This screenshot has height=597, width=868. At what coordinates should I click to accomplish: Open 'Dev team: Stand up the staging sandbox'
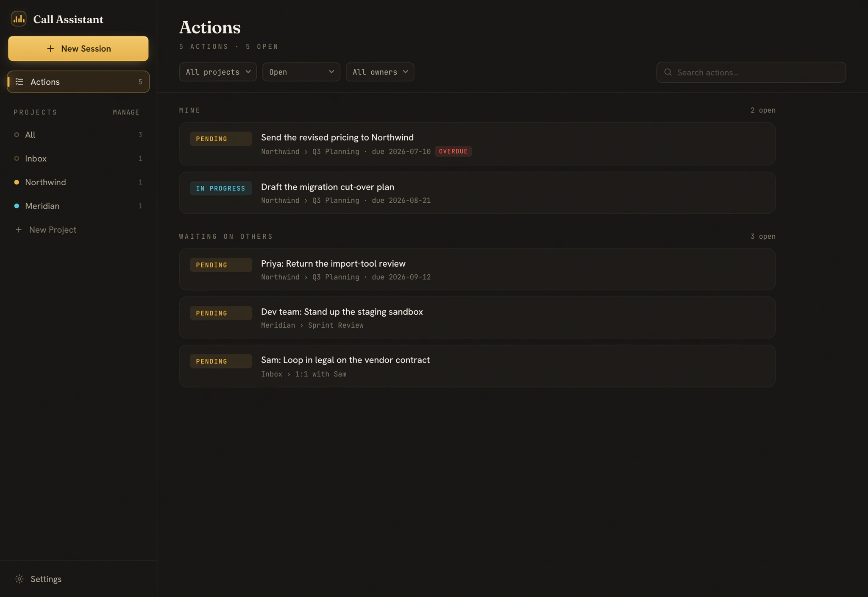[477, 318]
